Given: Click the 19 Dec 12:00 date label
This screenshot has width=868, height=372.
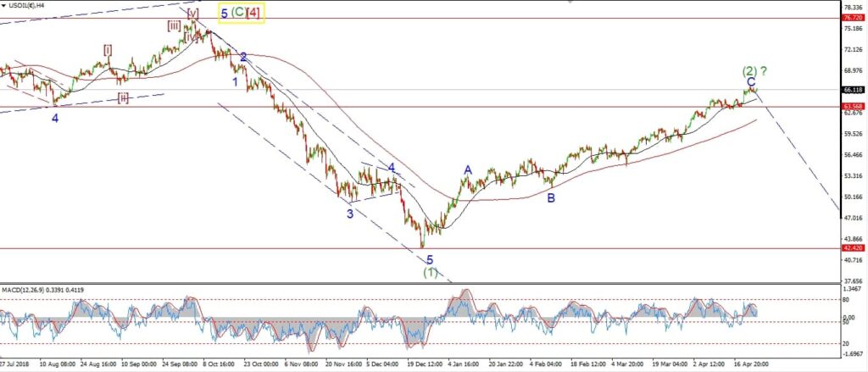Looking at the screenshot, I should coord(424,364).
